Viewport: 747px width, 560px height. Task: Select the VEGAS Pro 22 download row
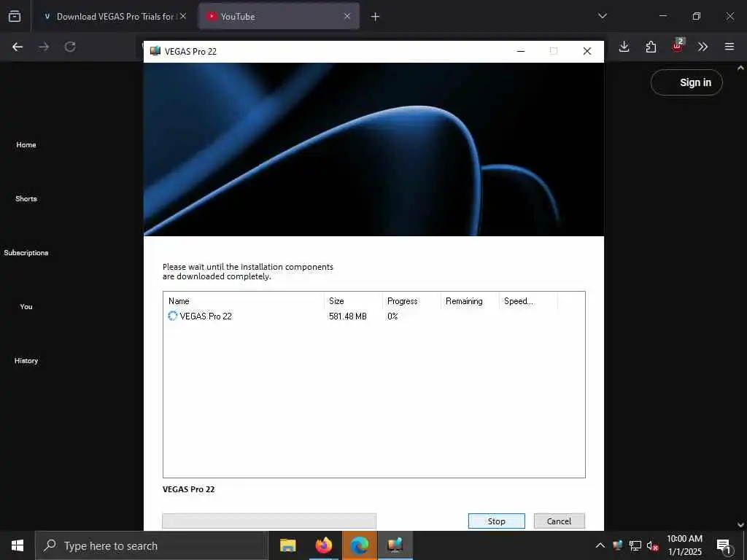pos(374,316)
